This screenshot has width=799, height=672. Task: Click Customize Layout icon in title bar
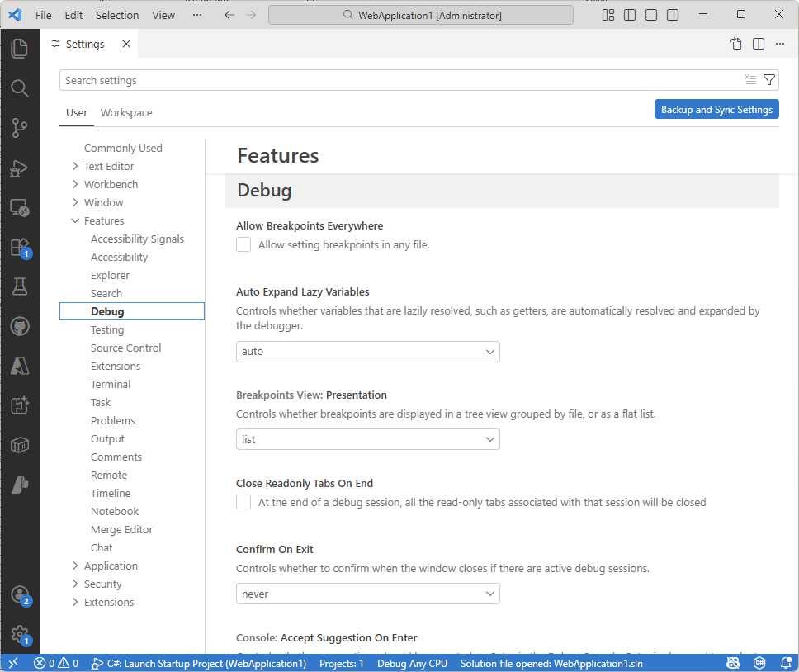point(608,15)
